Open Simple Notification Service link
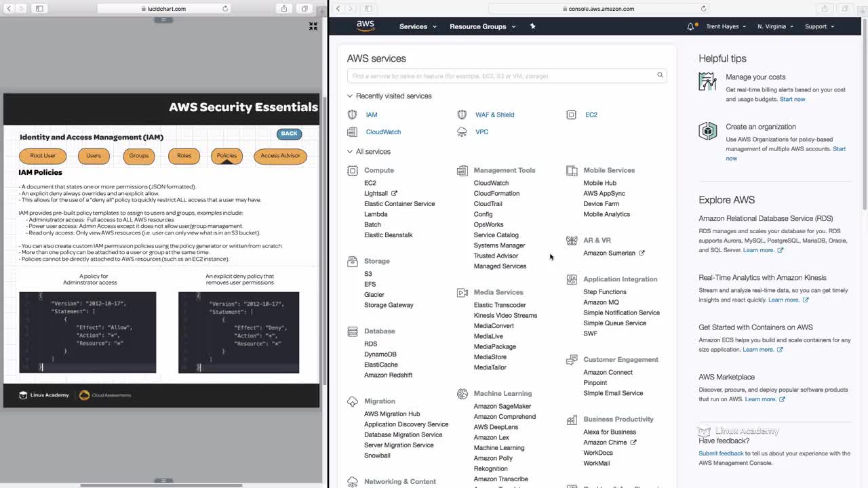The width and height of the screenshot is (868, 488). pos(621,312)
